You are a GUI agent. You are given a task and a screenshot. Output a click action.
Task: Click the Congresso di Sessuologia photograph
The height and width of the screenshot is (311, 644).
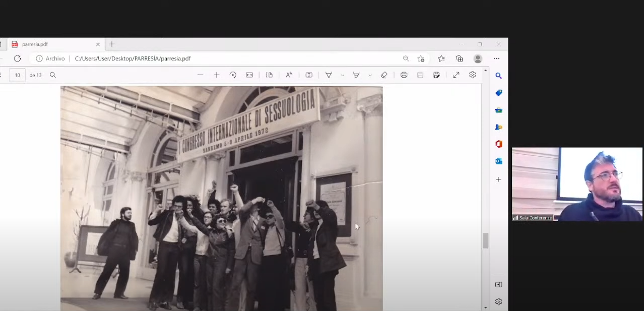(222, 199)
